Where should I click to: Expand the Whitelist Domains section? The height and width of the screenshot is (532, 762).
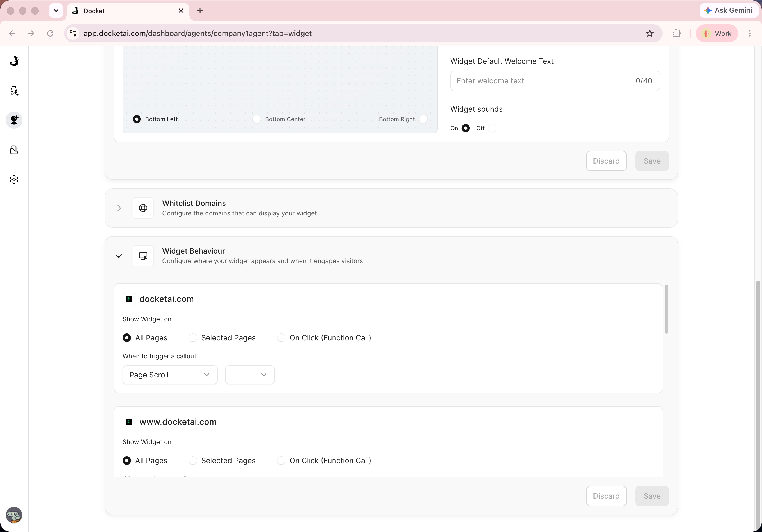pos(119,208)
